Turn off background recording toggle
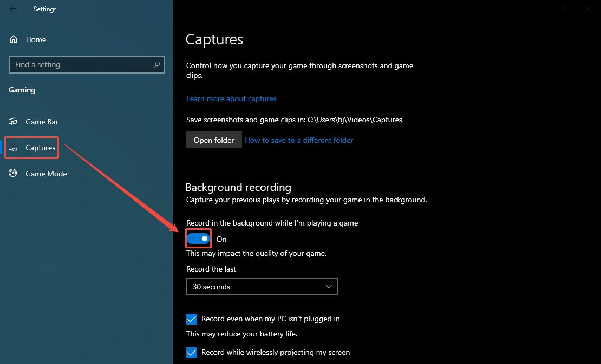The width and height of the screenshot is (601, 364). click(198, 238)
